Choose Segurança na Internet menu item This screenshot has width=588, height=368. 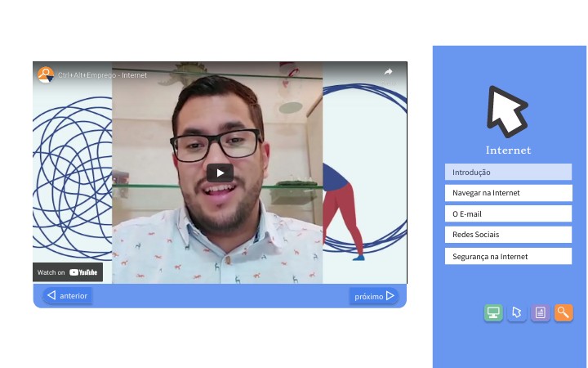pyautogui.click(x=508, y=256)
